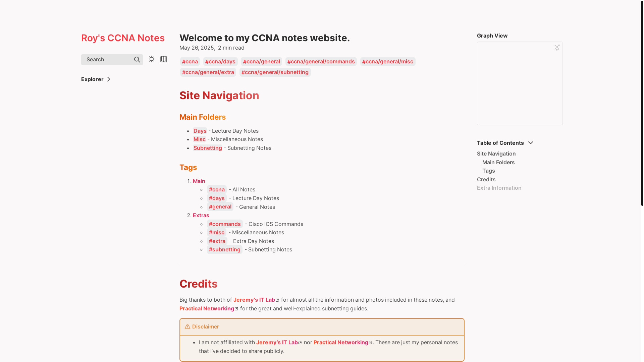
Task: Click the #days tag link
Action: (x=217, y=198)
